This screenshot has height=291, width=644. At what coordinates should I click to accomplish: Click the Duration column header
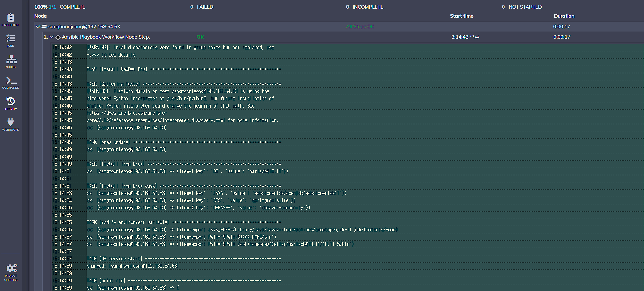point(564,16)
